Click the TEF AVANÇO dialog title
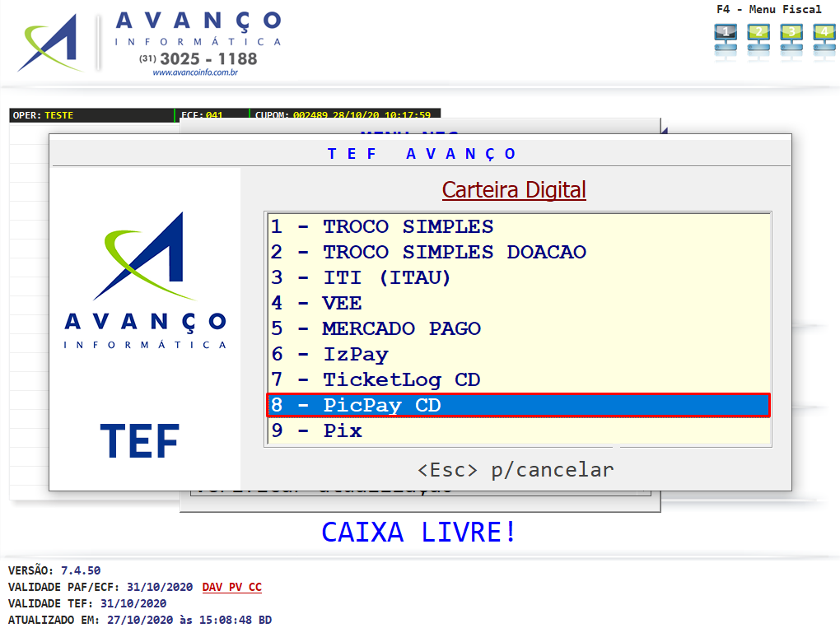840x628 pixels. pos(422,154)
